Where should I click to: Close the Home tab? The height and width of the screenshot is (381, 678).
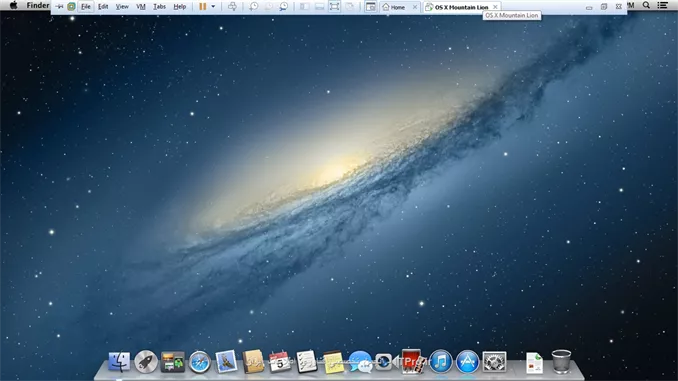click(x=415, y=7)
